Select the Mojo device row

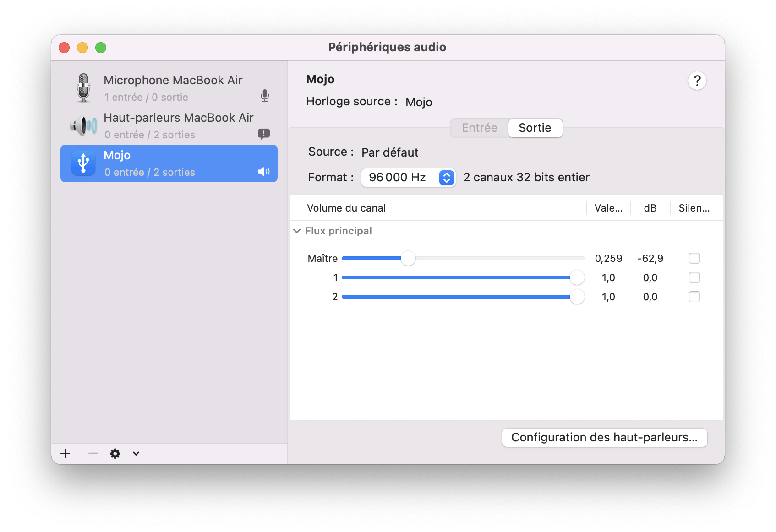169,163
